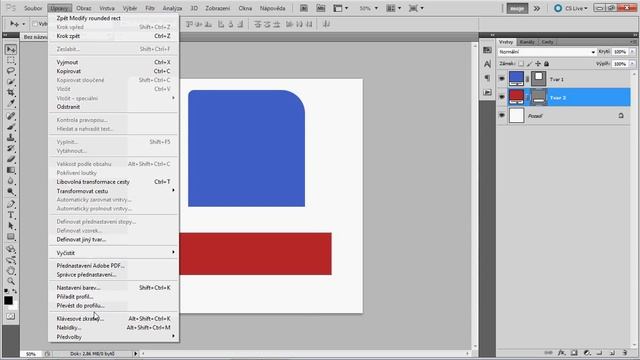Open the Zobrazení menu
The width and height of the screenshot is (640, 360).
click(x=218, y=8)
